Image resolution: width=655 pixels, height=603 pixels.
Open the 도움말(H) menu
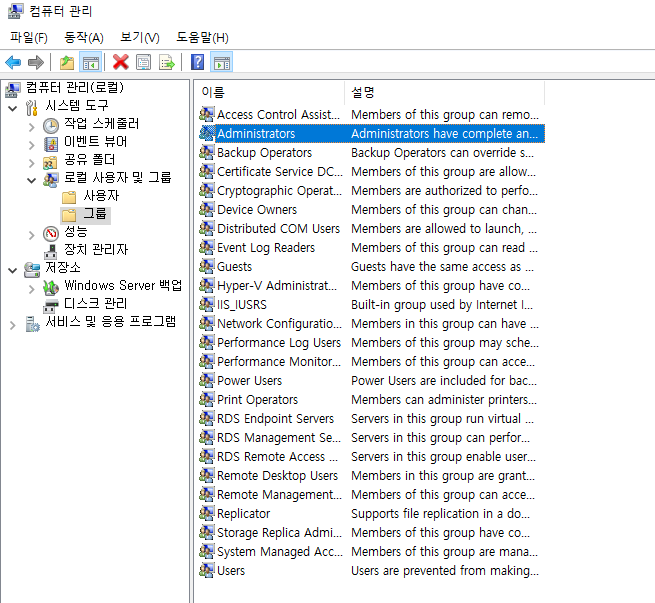[202, 38]
